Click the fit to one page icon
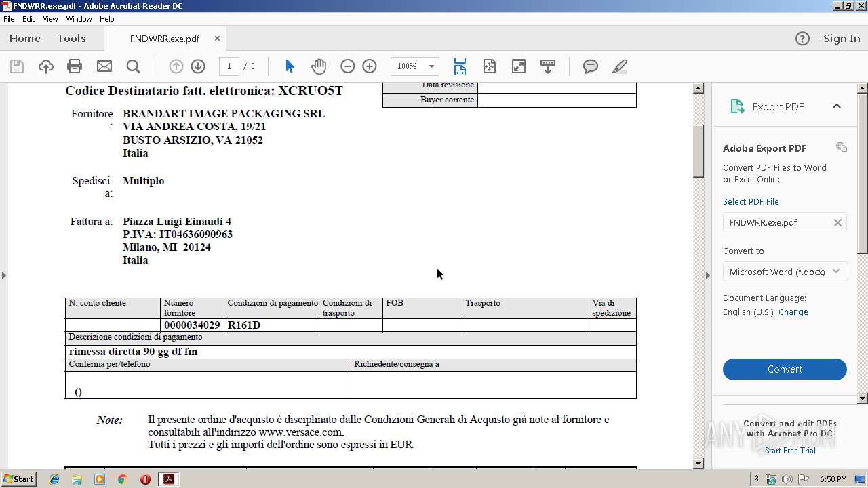 (490, 66)
